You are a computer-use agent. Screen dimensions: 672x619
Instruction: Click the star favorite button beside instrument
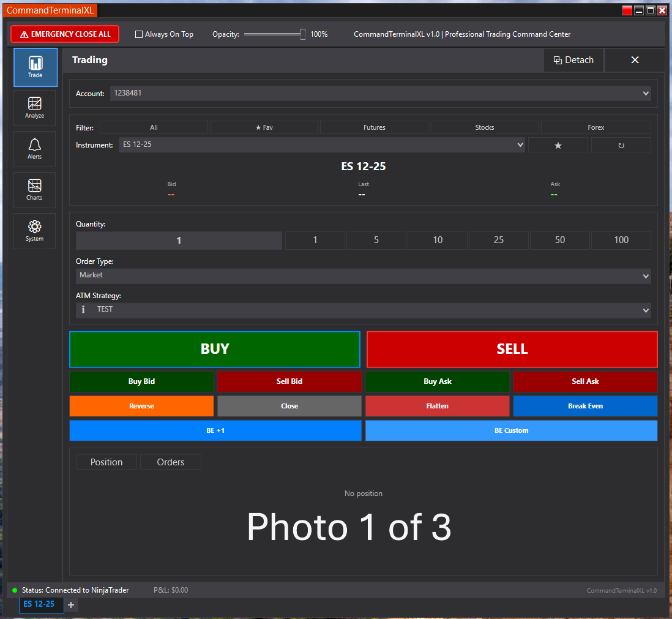pos(558,145)
